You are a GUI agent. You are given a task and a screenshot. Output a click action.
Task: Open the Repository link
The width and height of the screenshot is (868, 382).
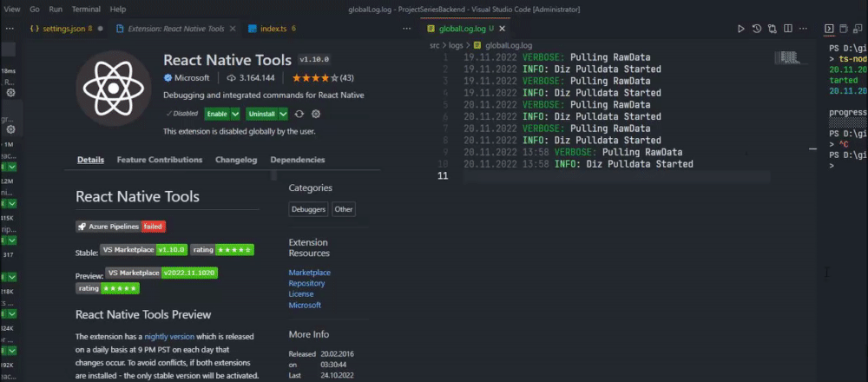coord(306,283)
